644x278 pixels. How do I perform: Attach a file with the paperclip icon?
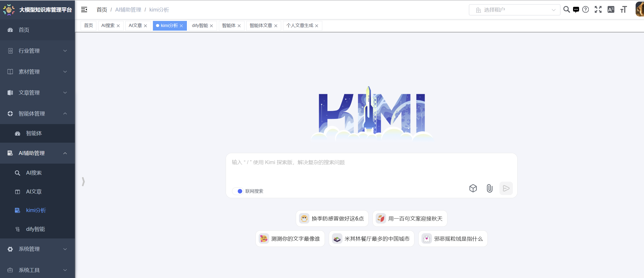[x=490, y=188]
